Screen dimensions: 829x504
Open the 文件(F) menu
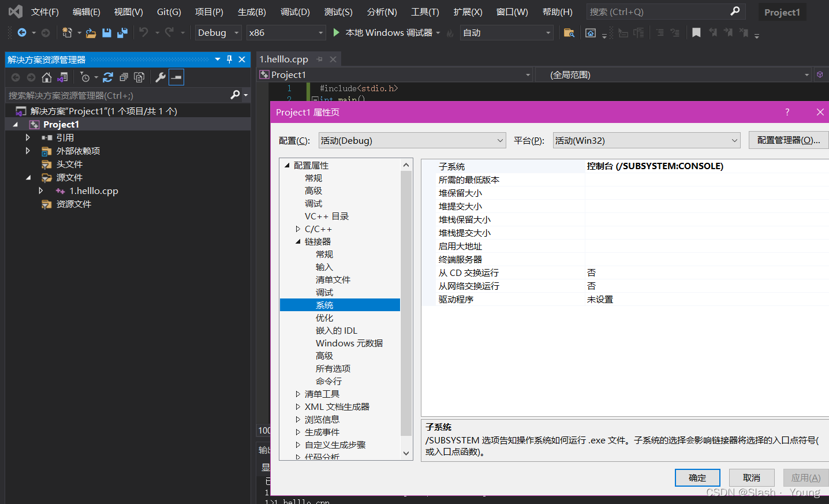pos(44,12)
